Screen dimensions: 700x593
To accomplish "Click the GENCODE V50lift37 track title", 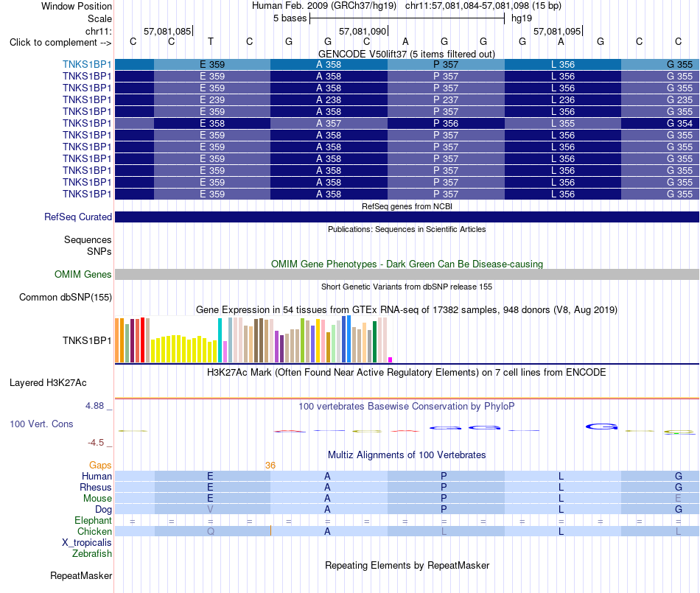I will click(406, 54).
